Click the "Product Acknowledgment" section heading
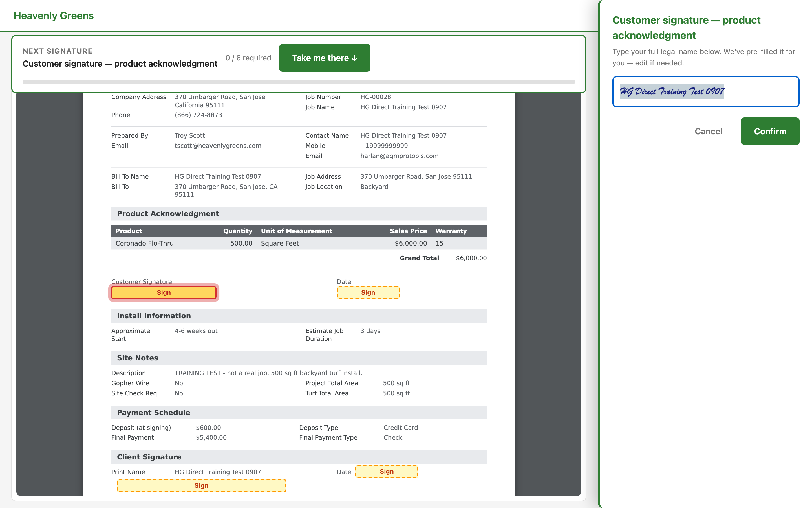 [168, 214]
